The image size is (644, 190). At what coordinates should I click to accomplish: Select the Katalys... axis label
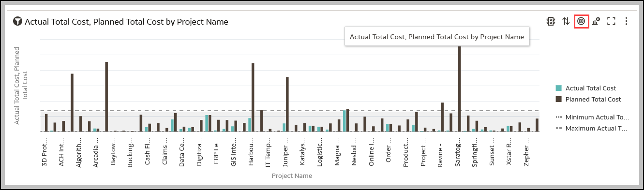(302, 152)
